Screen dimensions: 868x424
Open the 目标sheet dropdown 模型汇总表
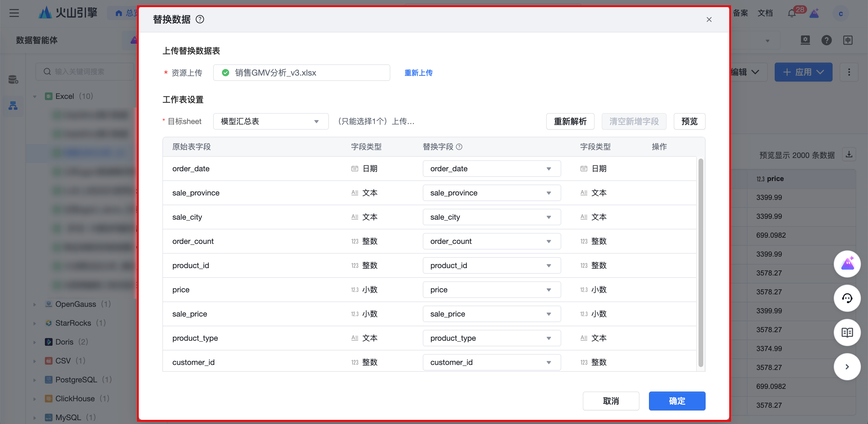click(x=270, y=121)
